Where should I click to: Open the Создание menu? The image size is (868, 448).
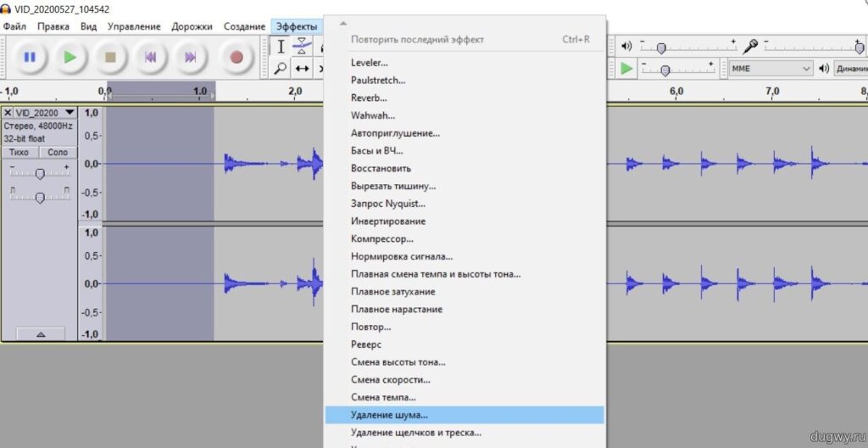pos(245,26)
